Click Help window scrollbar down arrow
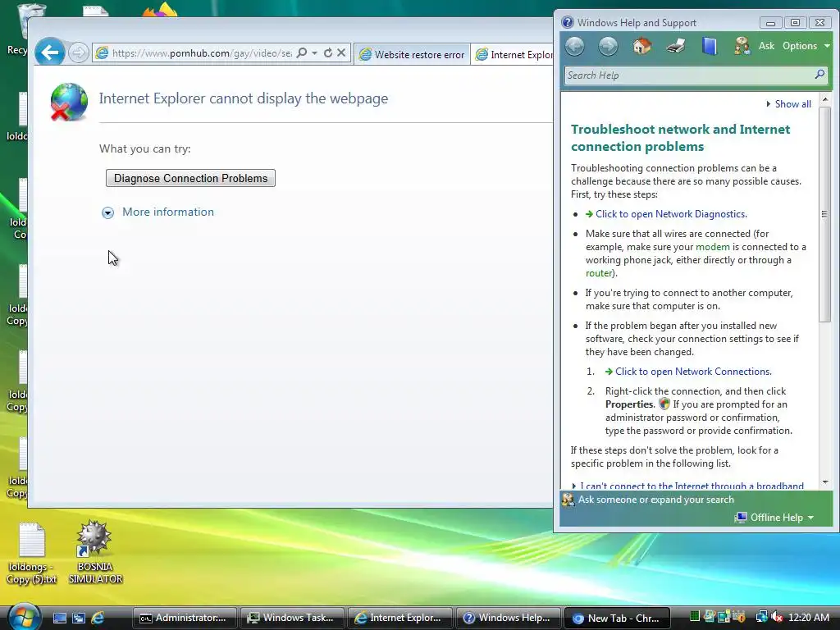The image size is (840, 630). [825, 482]
